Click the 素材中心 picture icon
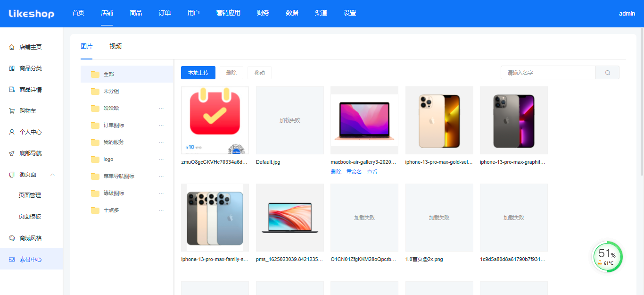Screen dimensions: 644x295 click(12, 260)
